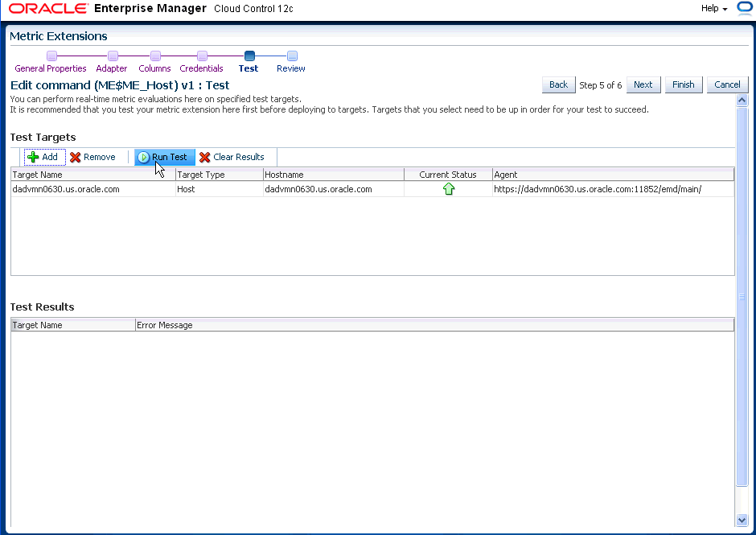756x535 pixels.
Task: Click the Test Targets section heading
Action: pyautogui.click(x=43, y=138)
